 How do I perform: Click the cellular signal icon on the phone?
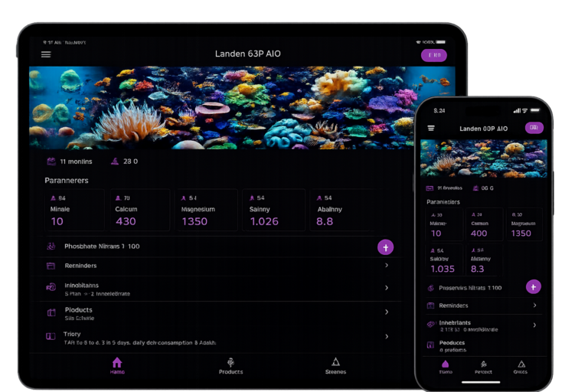pyautogui.click(x=517, y=111)
